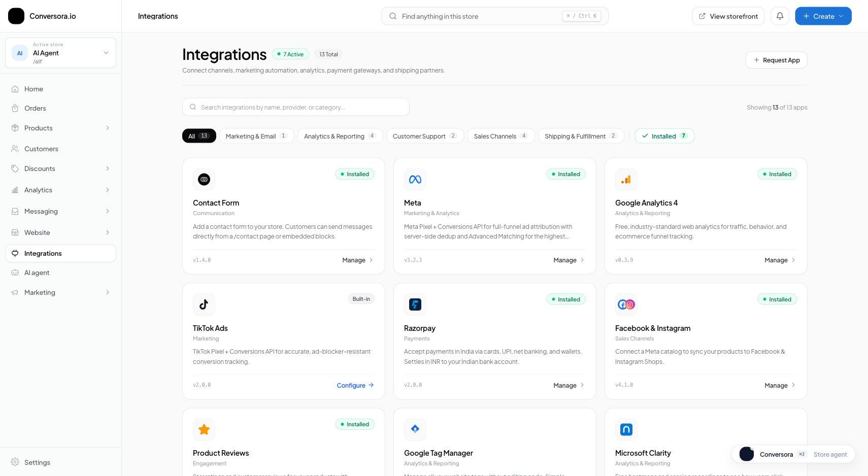Manage the Razorpay integration

pyautogui.click(x=569, y=385)
